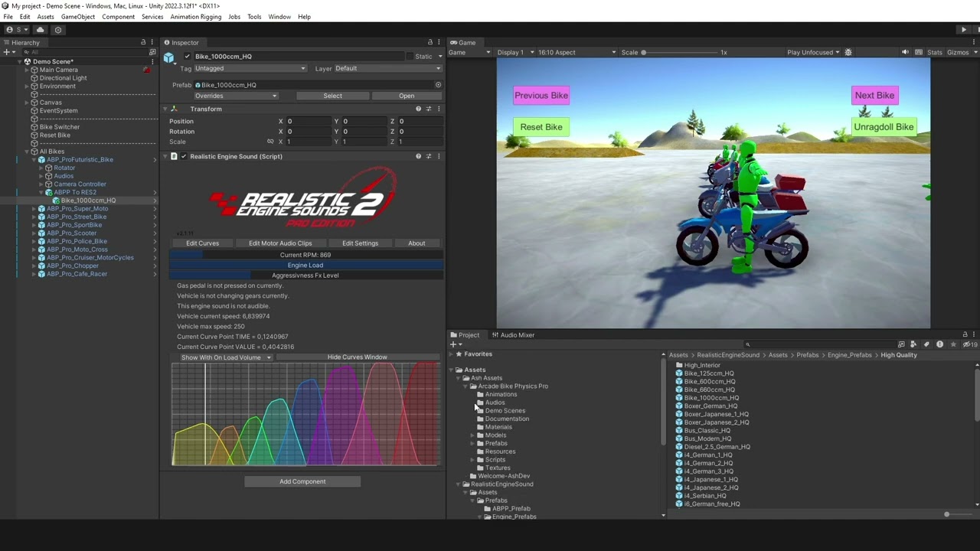The width and height of the screenshot is (980, 551).
Task: Click the Edit Curves button
Action: point(202,243)
